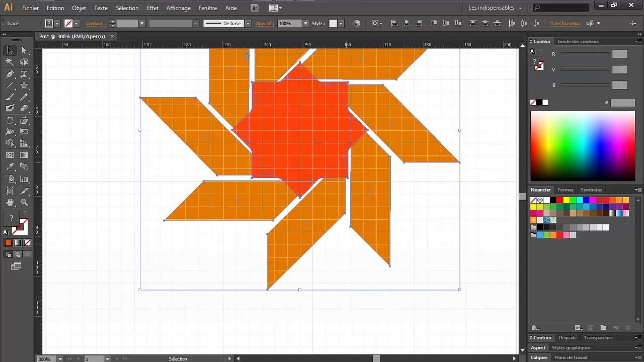The image size is (644, 362).
Task: Click horizontal align center icon
Action: (407, 23)
